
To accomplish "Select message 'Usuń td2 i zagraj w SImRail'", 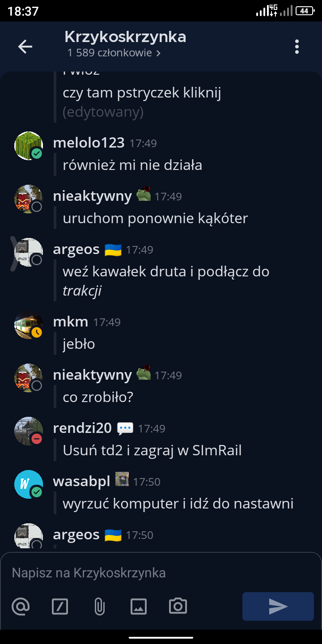I will tap(152, 450).
